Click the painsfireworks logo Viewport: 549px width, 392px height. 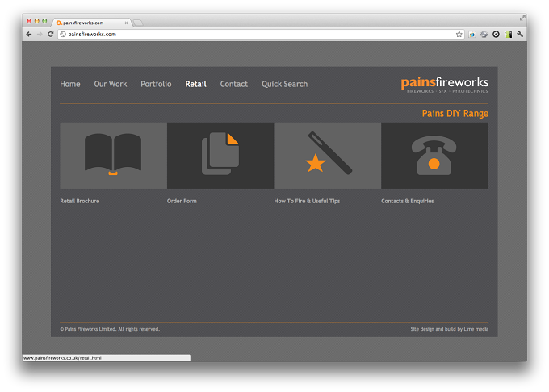point(444,85)
